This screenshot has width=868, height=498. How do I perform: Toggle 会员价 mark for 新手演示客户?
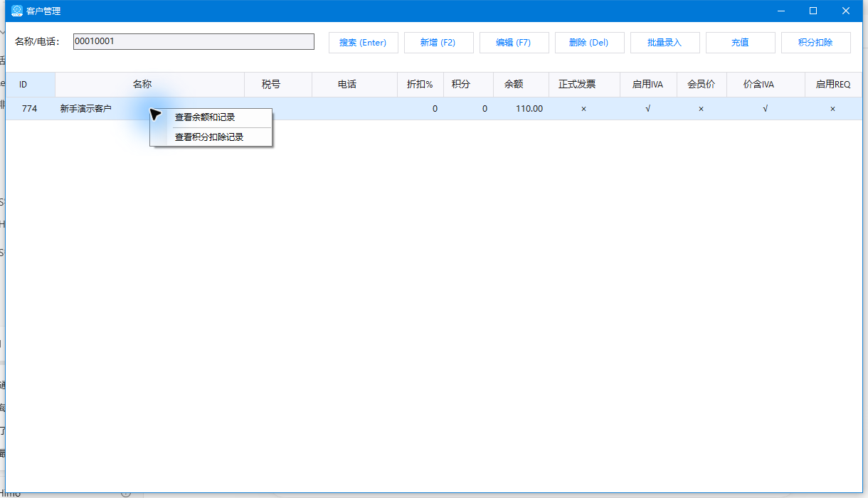pos(702,109)
